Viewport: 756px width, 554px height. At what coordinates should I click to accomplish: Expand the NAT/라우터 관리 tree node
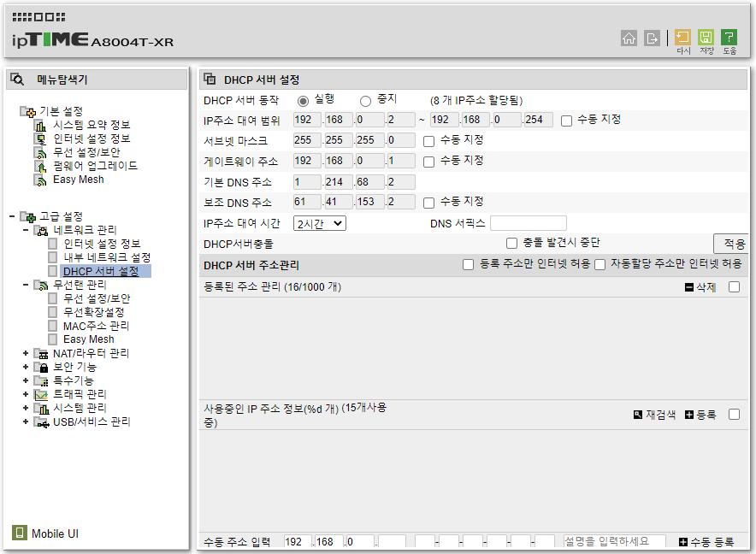tap(26, 353)
